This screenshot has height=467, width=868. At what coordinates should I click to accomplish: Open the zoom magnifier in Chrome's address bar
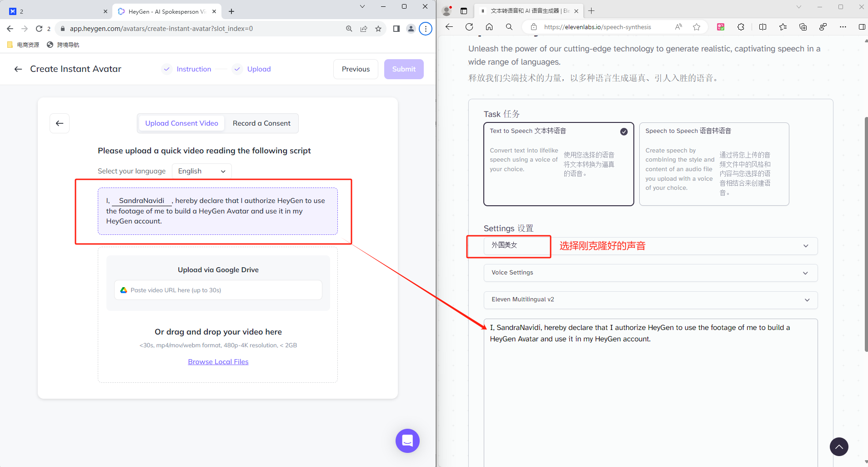349,29
